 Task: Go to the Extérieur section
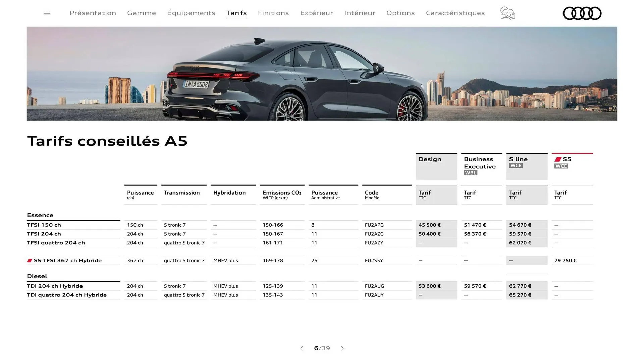tap(317, 13)
